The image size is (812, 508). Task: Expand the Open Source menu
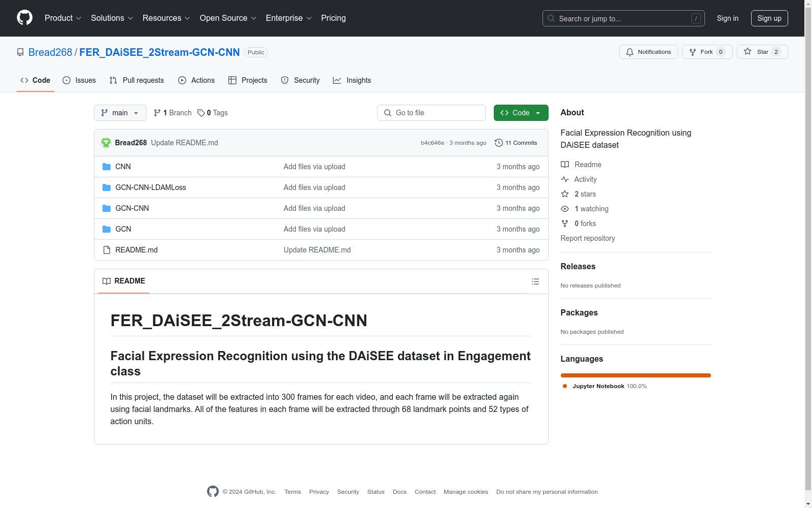[228, 18]
